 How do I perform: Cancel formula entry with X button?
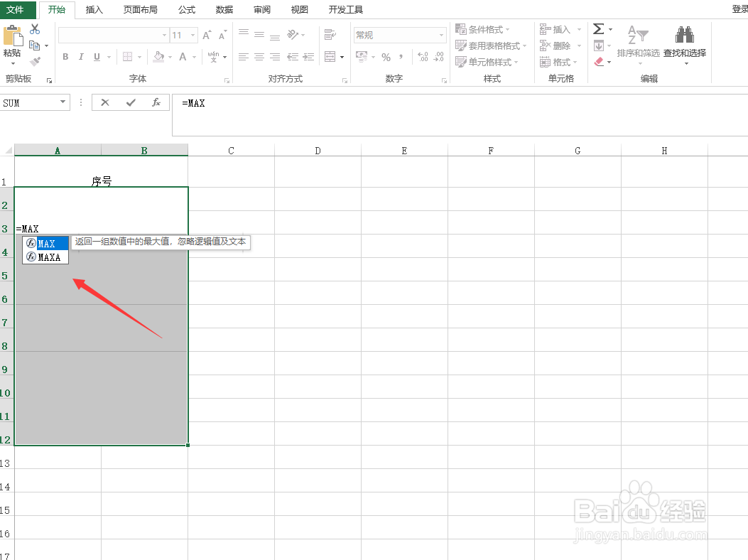point(105,102)
